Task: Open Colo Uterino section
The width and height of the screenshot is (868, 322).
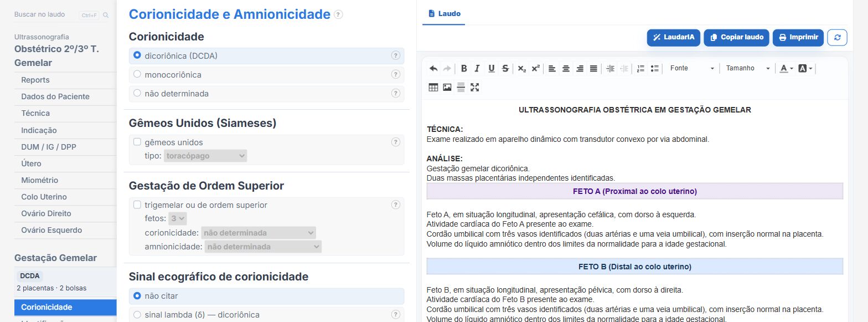Action: click(x=65, y=197)
